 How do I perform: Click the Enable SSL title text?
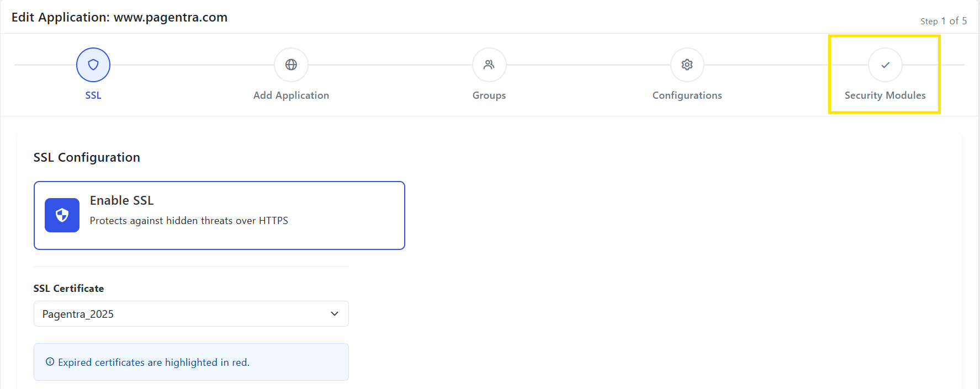121,200
